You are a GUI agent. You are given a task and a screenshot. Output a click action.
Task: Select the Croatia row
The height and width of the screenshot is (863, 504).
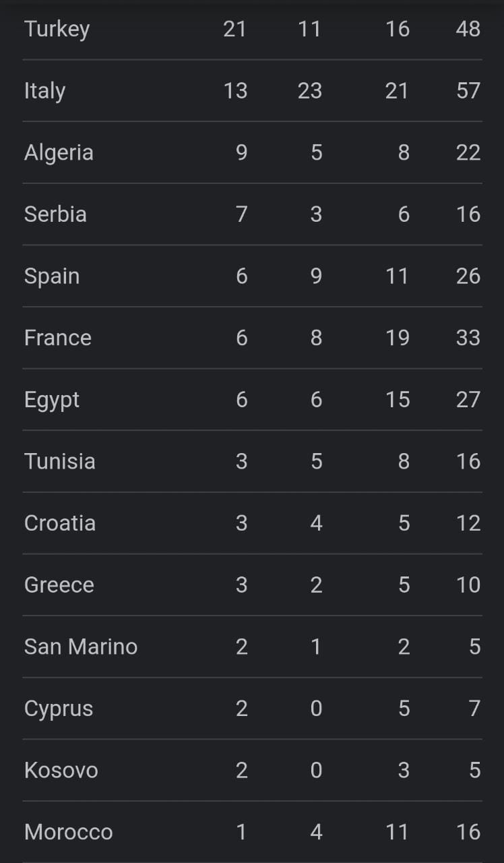59,523
